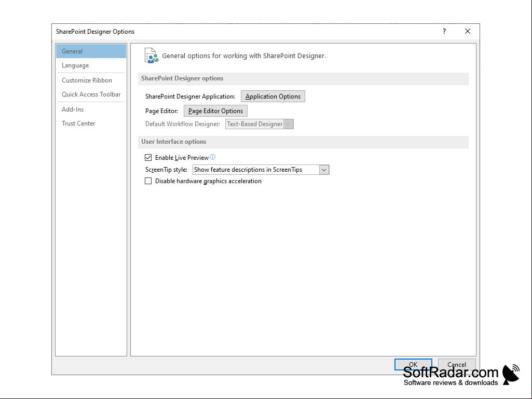The height and width of the screenshot is (399, 532).
Task: Toggle the Enable Live Preview checkbox
Action: (148, 157)
